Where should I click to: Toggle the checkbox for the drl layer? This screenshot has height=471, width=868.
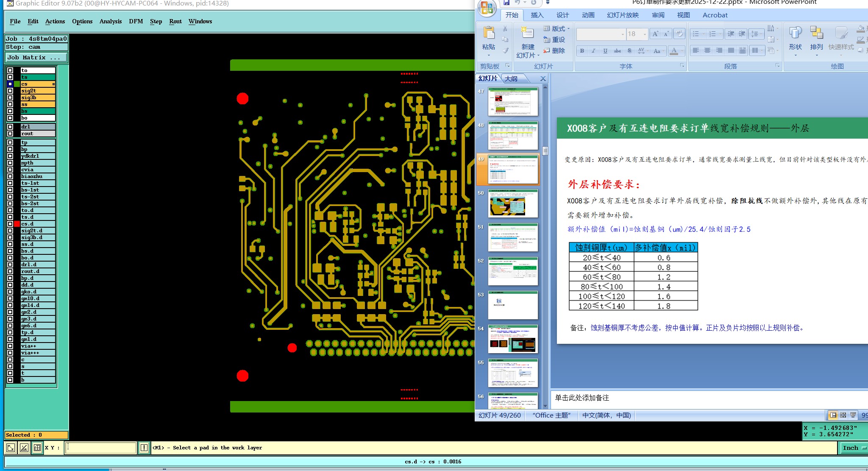pos(10,127)
